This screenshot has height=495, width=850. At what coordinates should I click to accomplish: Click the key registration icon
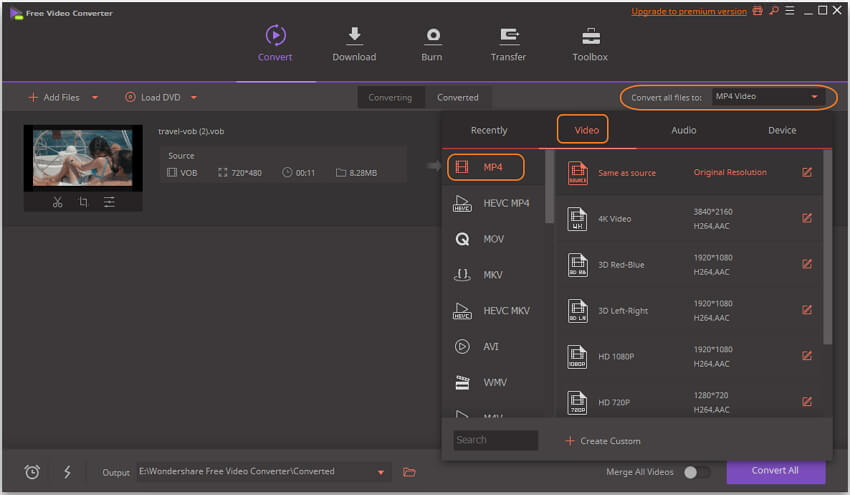point(774,11)
